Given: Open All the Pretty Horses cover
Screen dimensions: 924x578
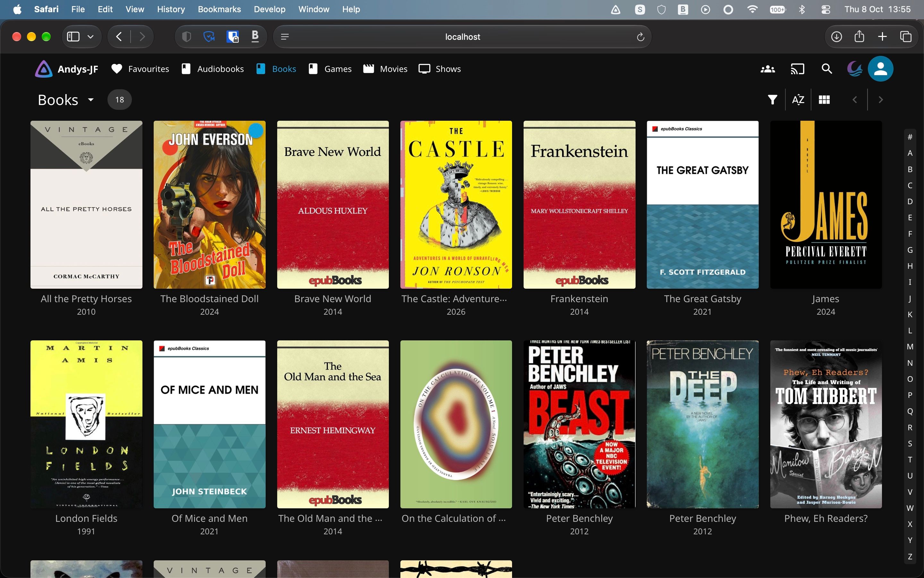Looking at the screenshot, I should (86, 205).
